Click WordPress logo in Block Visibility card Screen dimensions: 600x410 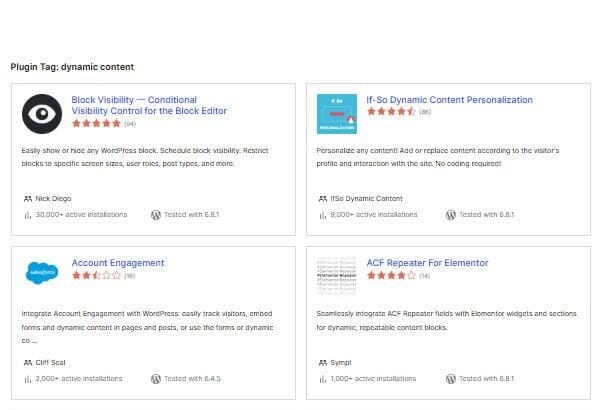click(156, 214)
